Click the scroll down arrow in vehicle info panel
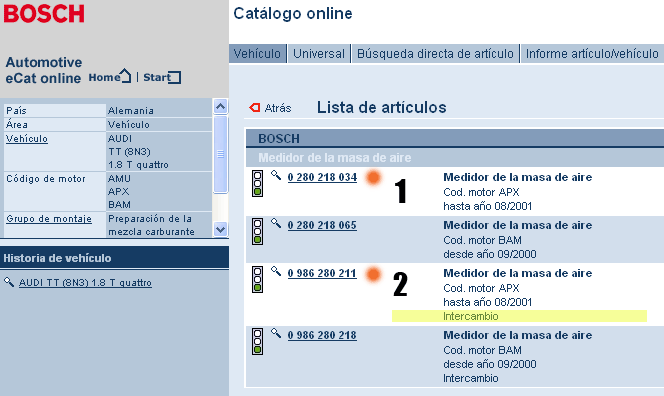 [x=220, y=229]
